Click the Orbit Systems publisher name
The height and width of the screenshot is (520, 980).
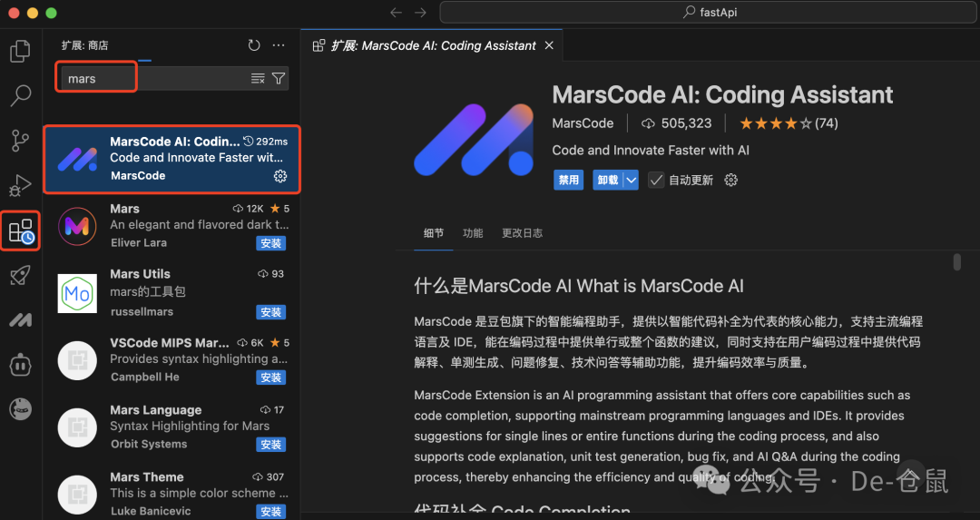(149, 444)
